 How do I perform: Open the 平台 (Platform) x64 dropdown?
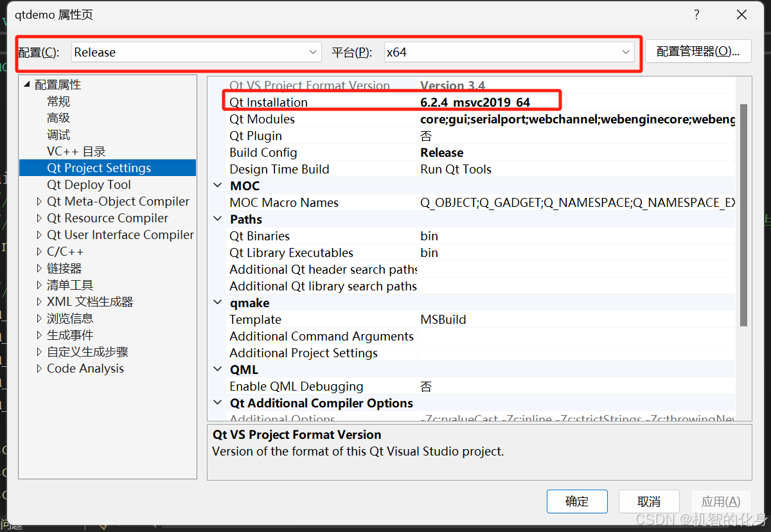(509, 52)
